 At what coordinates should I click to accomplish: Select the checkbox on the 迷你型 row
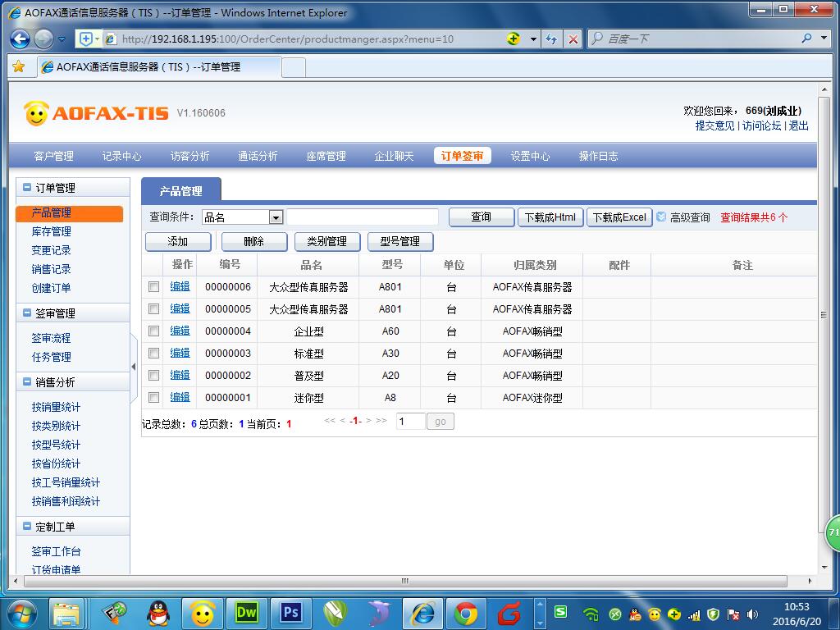point(153,396)
